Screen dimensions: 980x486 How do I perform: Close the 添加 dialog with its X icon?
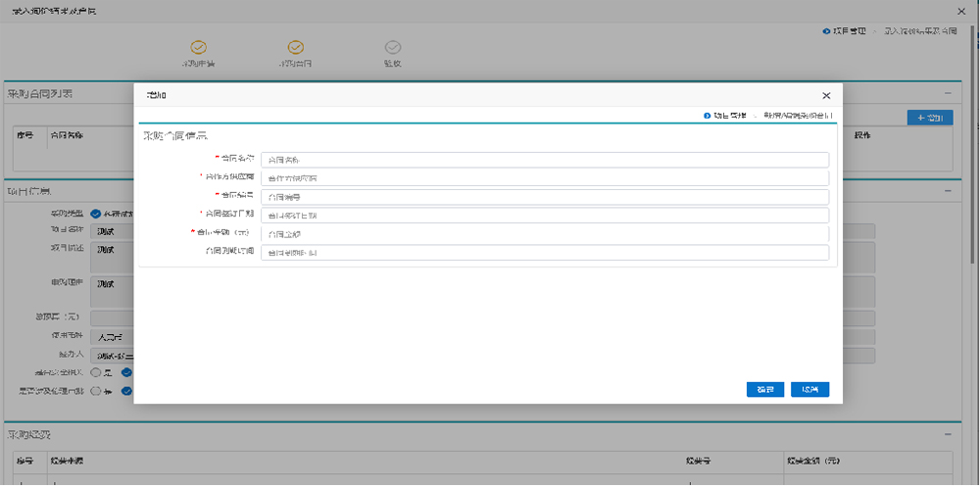coord(826,96)
